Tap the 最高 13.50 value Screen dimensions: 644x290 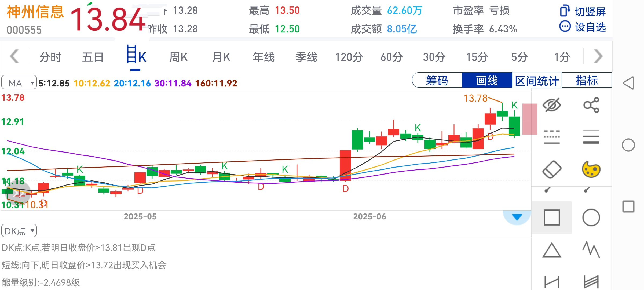(x=287, y=11)
